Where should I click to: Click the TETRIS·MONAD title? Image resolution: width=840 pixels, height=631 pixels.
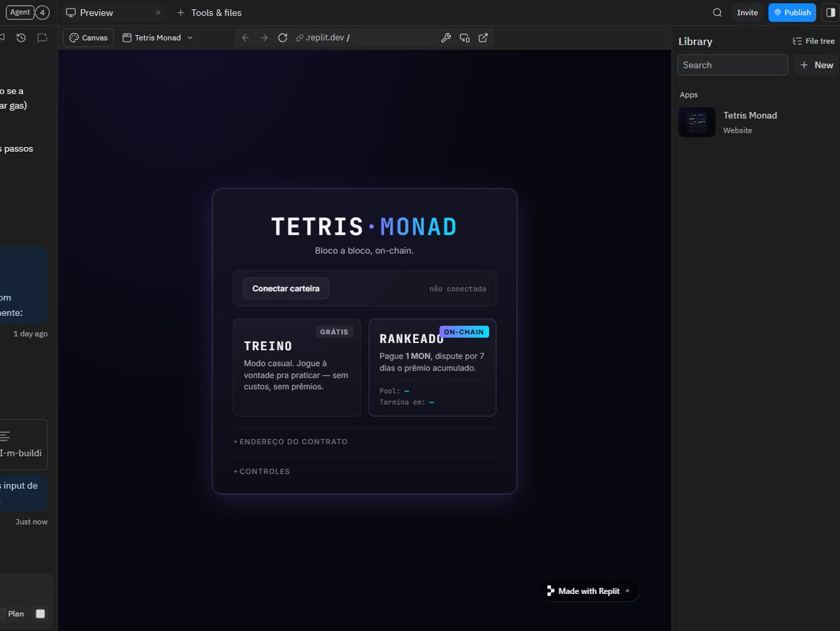coord(364,227)
